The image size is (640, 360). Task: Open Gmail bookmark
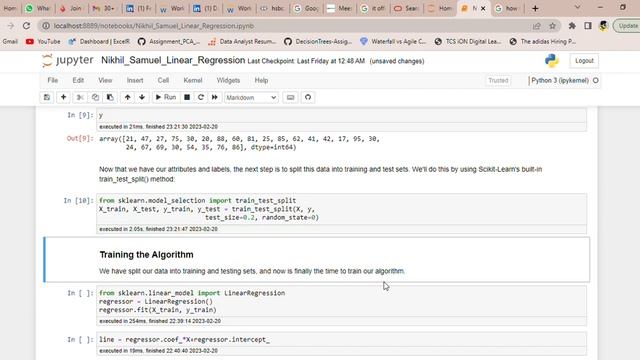point(10,41)
